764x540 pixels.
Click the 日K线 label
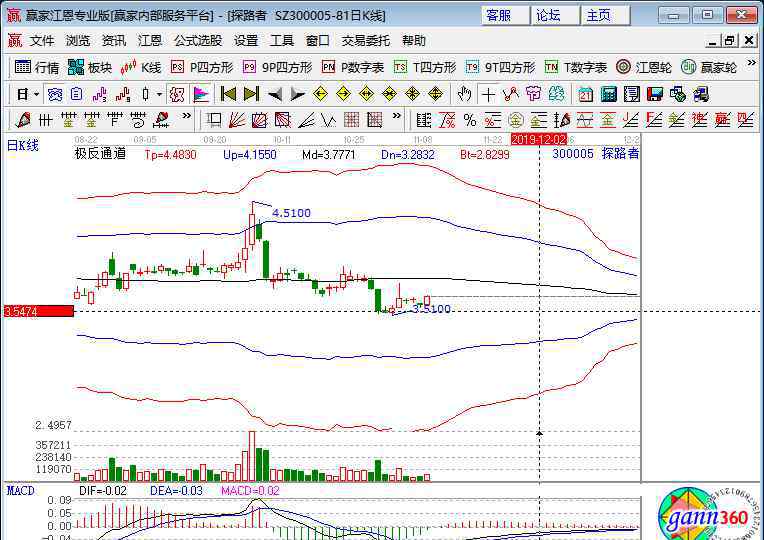(x=22, y=145)
